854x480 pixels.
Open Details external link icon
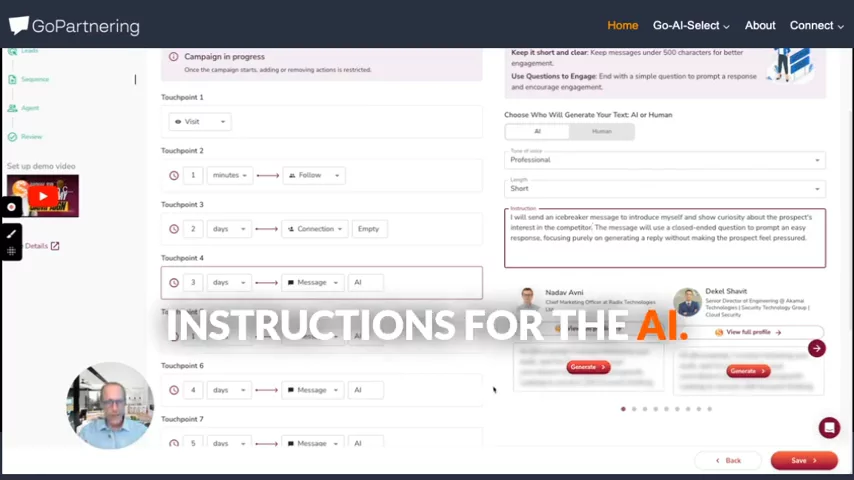click(x=55, y=246)
